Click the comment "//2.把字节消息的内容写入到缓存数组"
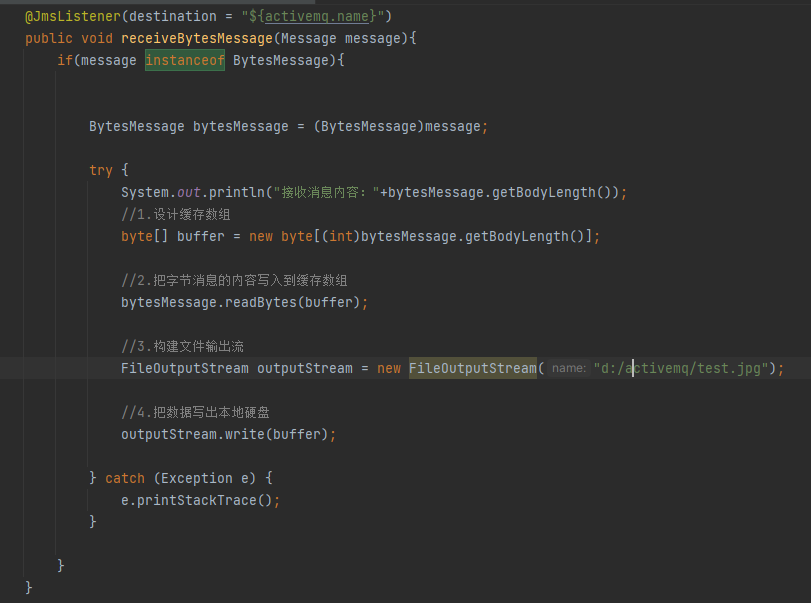Image resolution: width=811 pixels, height=603 pixels. coord(234,280)
